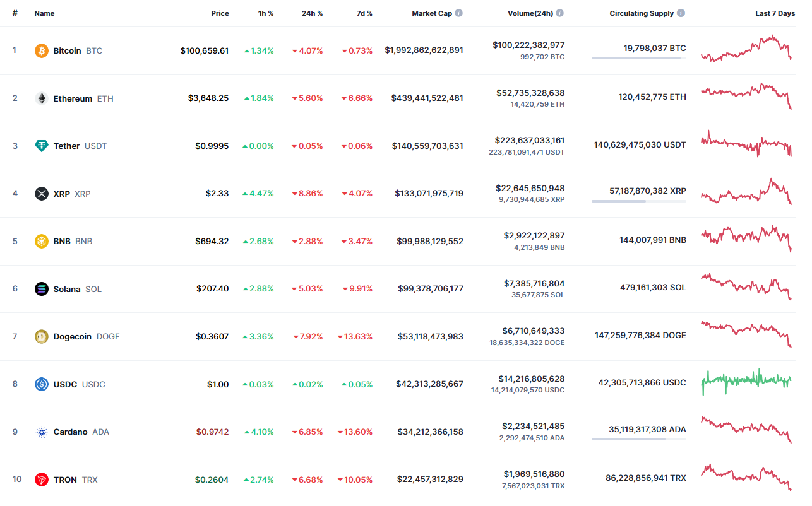
Task: Click Ethereum market cap $439,441,522,481
Action: 427,98
